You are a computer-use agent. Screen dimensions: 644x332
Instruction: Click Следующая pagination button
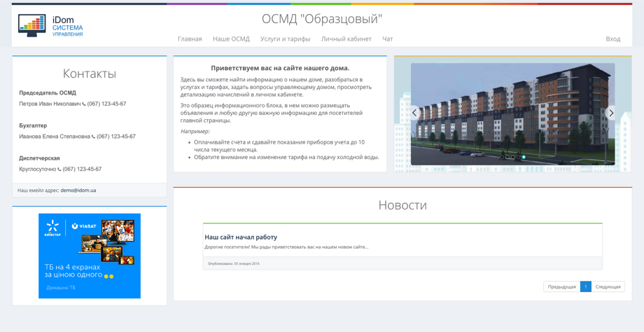608,286
